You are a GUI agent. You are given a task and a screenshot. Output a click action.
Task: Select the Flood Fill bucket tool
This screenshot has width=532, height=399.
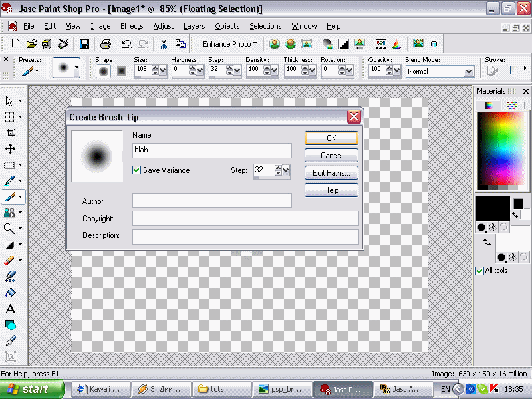(10, 292)
